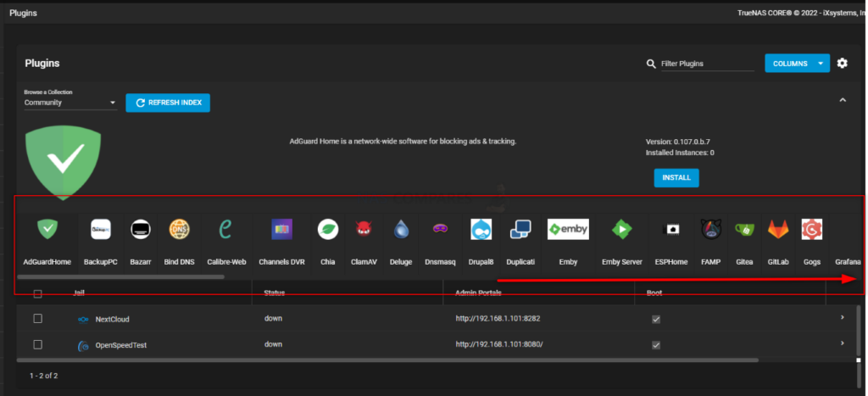Viewport: 868px width, 396px height.
Task: Click the OpenSpeedTest 'down' status
Action: (x=273, y=344)
